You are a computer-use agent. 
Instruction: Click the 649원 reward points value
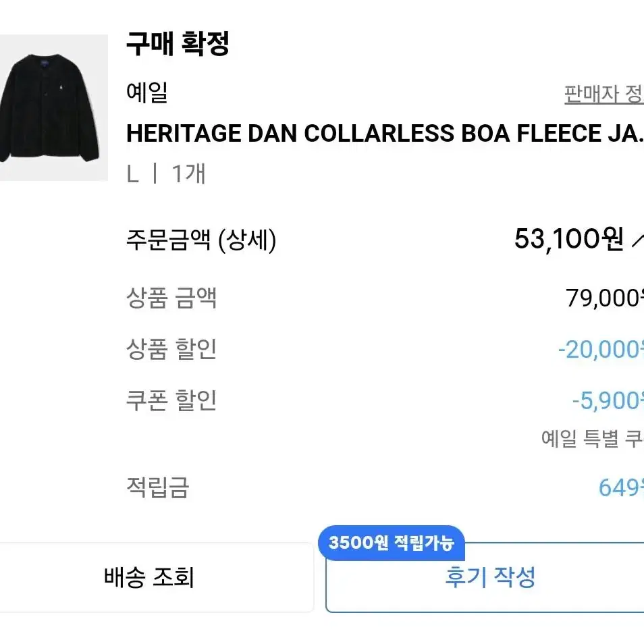click(621, 487)
